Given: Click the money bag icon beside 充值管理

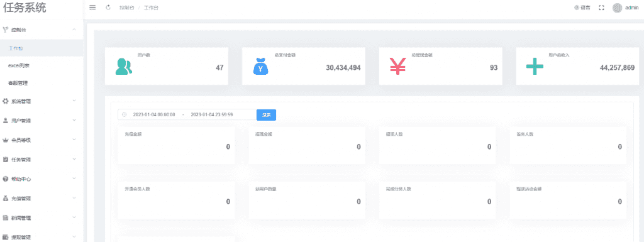Looking at the screenshot, I should [x=5, y=199].
